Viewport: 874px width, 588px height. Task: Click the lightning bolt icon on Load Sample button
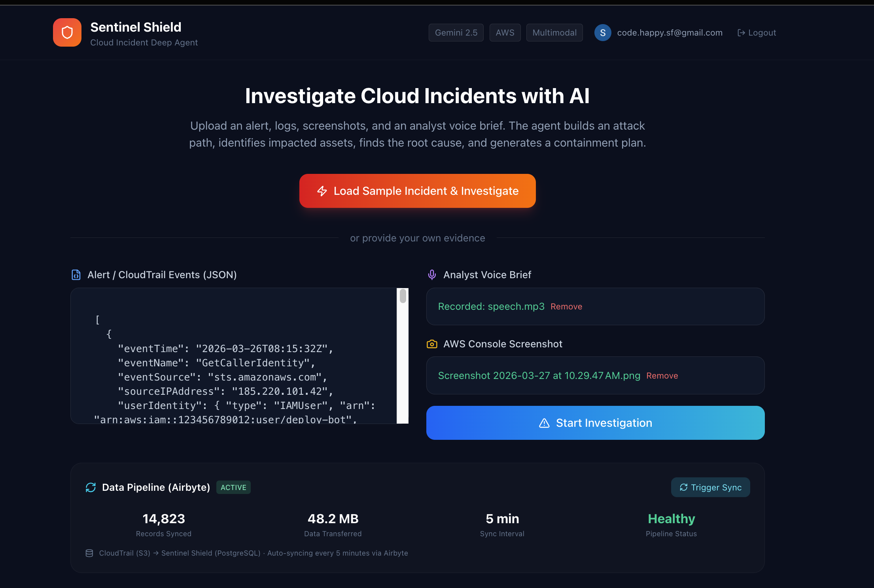point(322,191)
